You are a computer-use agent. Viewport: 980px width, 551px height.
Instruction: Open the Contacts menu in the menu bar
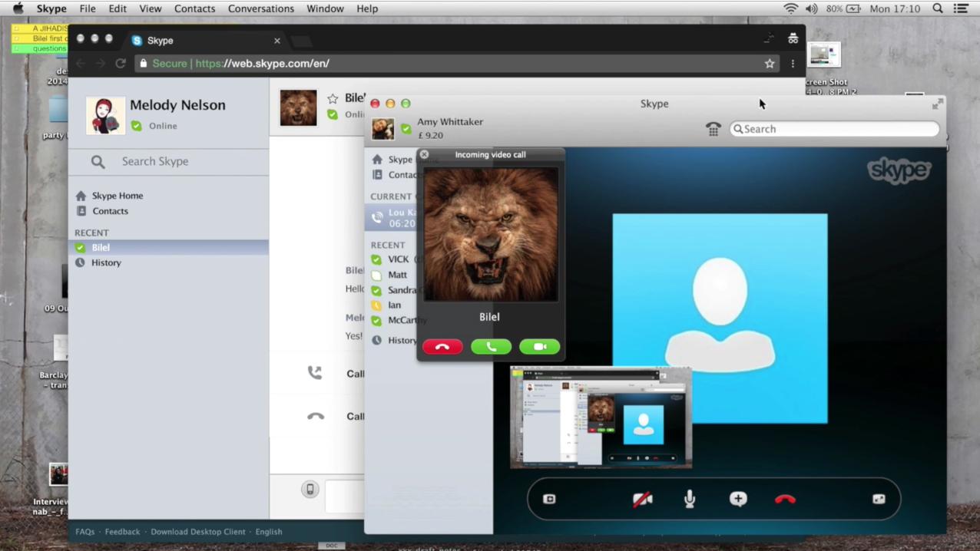(195, 8)
